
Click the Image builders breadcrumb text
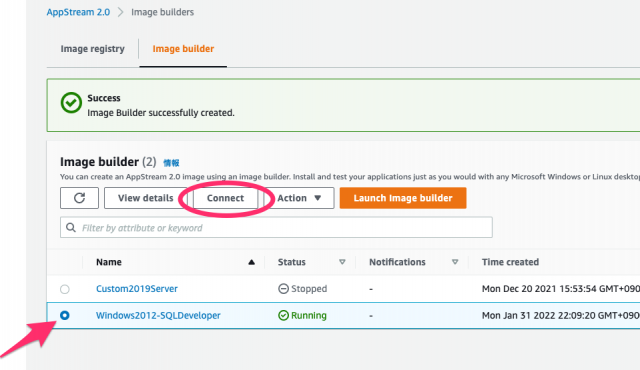coord(162,12)
